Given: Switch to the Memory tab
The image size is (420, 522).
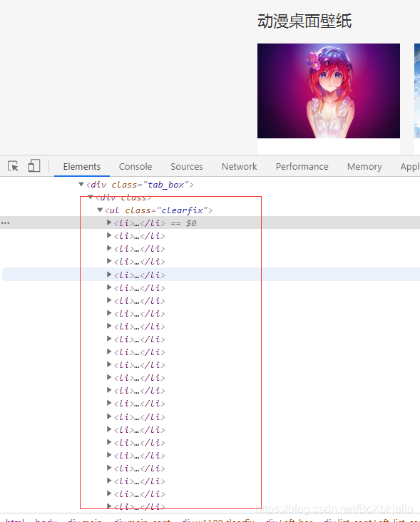Looking at the screenshot, I should (364, 166).
